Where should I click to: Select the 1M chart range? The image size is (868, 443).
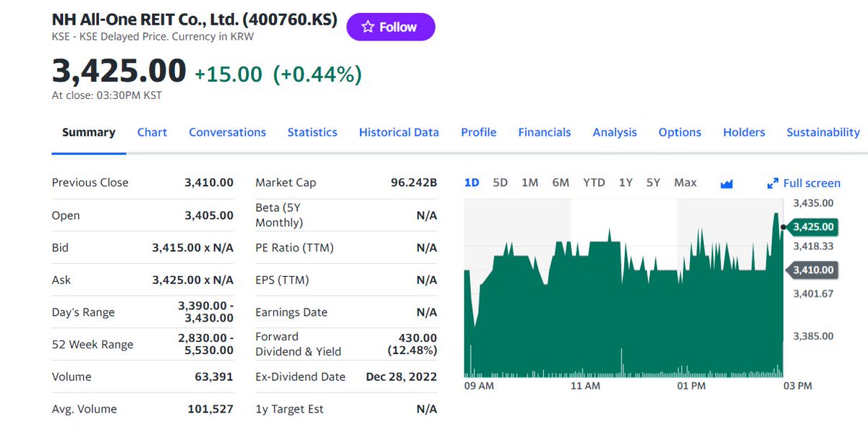coord(529,182)
